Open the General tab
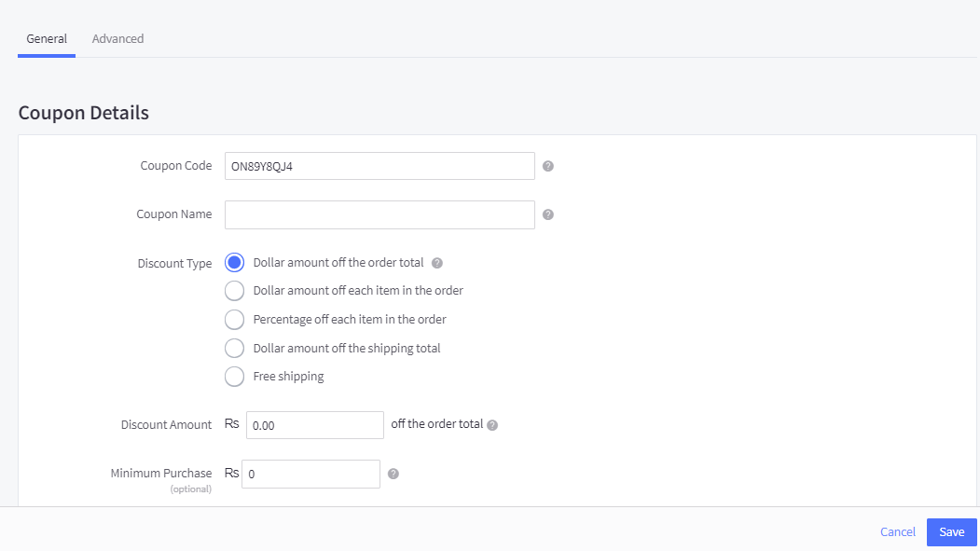The image size is (980, 551). point(47,39)
